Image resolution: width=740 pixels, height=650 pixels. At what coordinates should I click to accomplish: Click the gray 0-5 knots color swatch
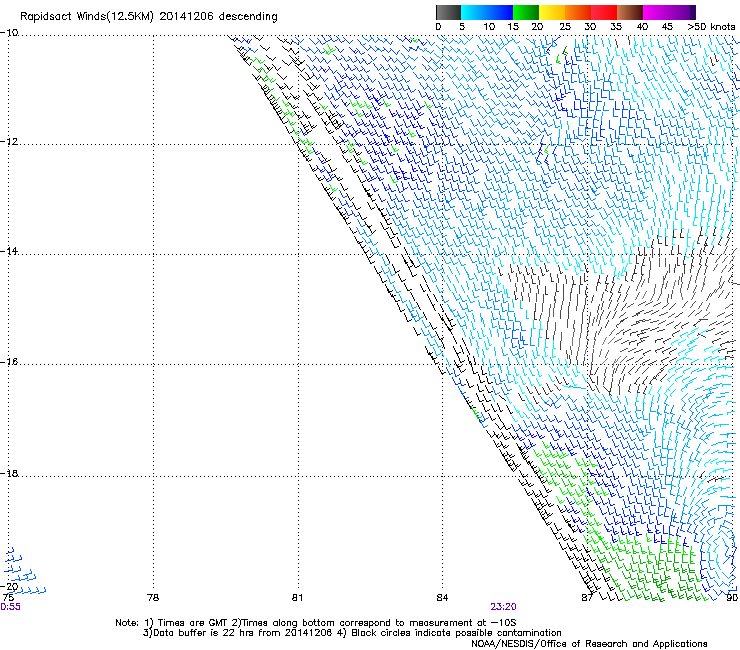coord(448,12)
